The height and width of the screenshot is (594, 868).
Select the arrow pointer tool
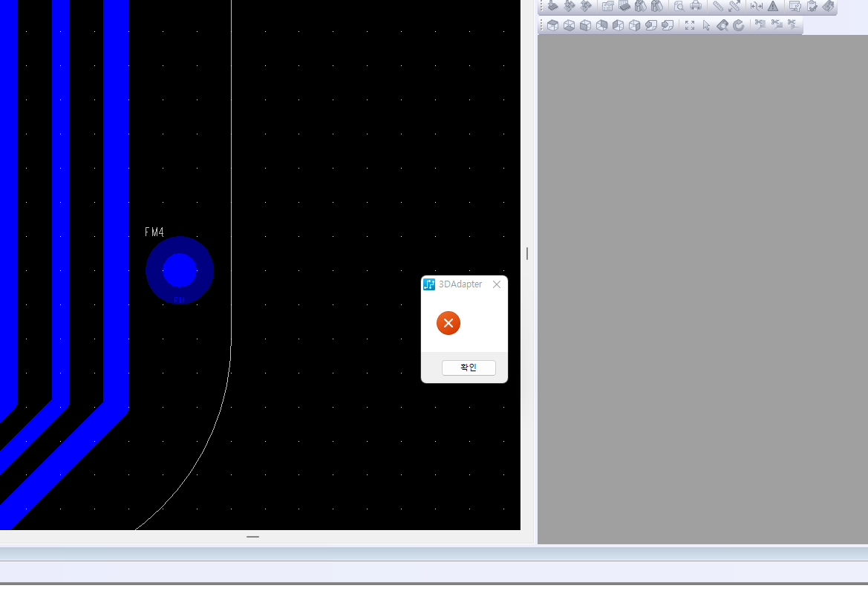click(x=706, y=25)
